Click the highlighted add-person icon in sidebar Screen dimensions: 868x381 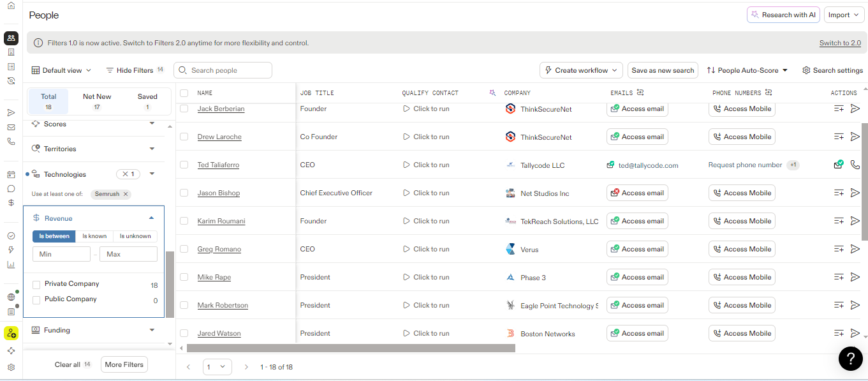point(11,333)
